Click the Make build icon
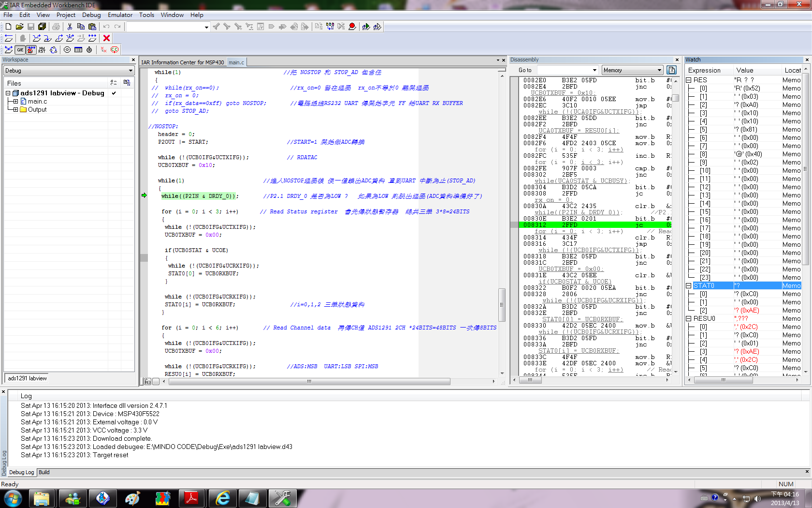The height and width of the screenshot is (508, 812). (x=330, y=27)
